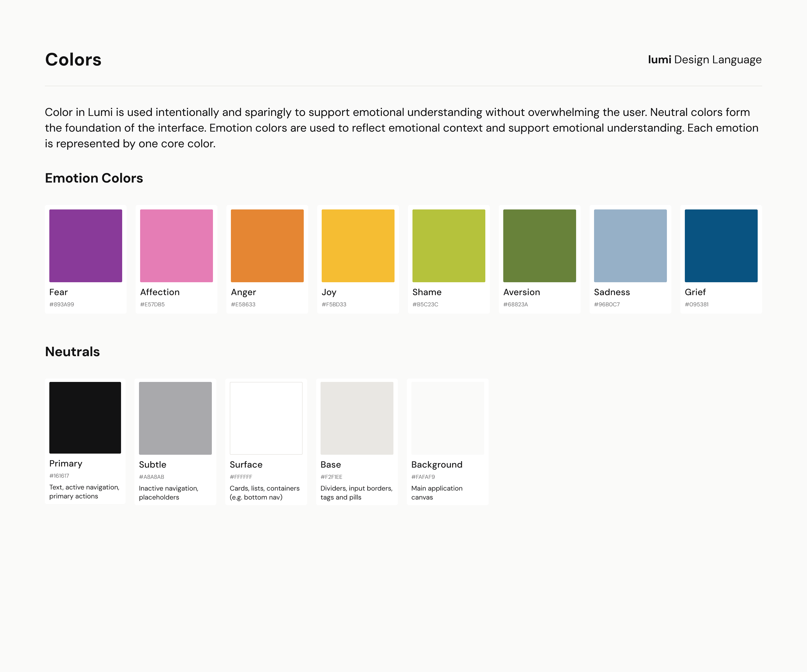
Task: Choose the light blue Sadness swatch
Action: [x=630, y=245]
